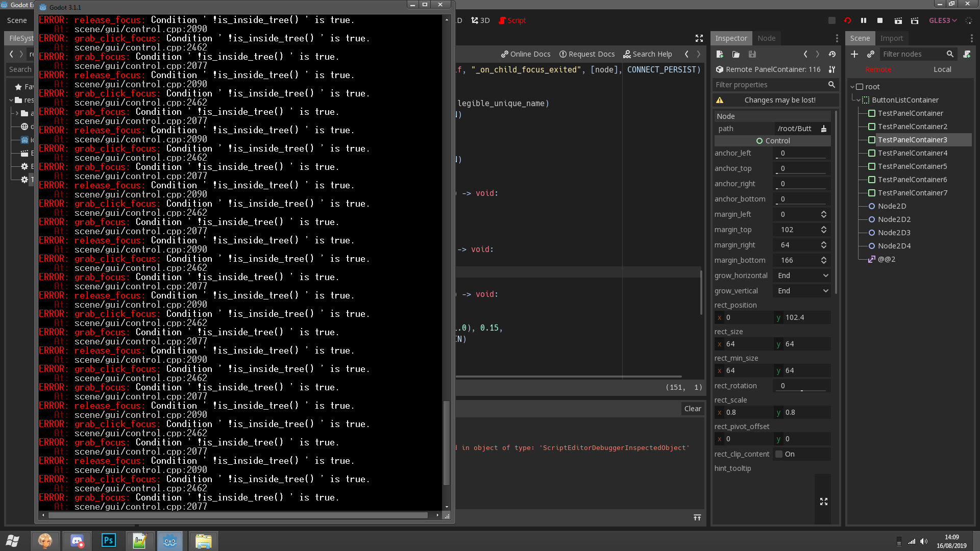The image size is (980, 551).
Task: Instance a child scene using the chain icon
Action: coord(871,54)
